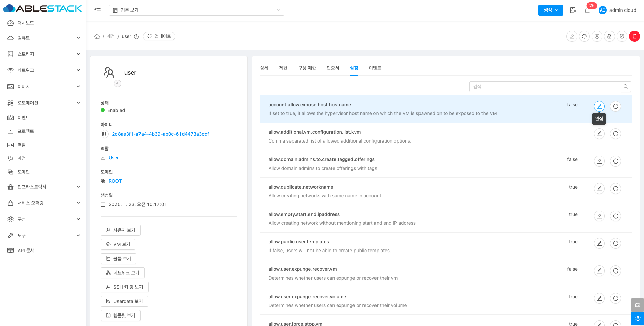Switch to the 이벤트 tab

(x=375, y=68)
